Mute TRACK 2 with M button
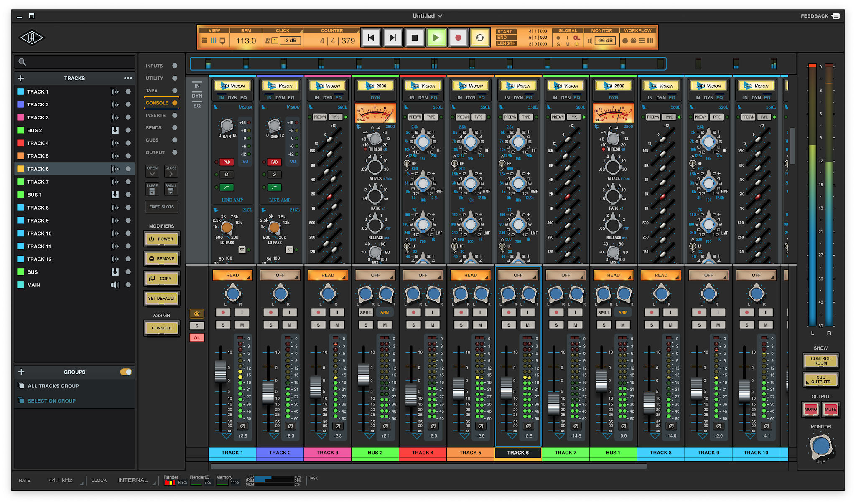This screenshot has width=856, height=504. [290, 325]
